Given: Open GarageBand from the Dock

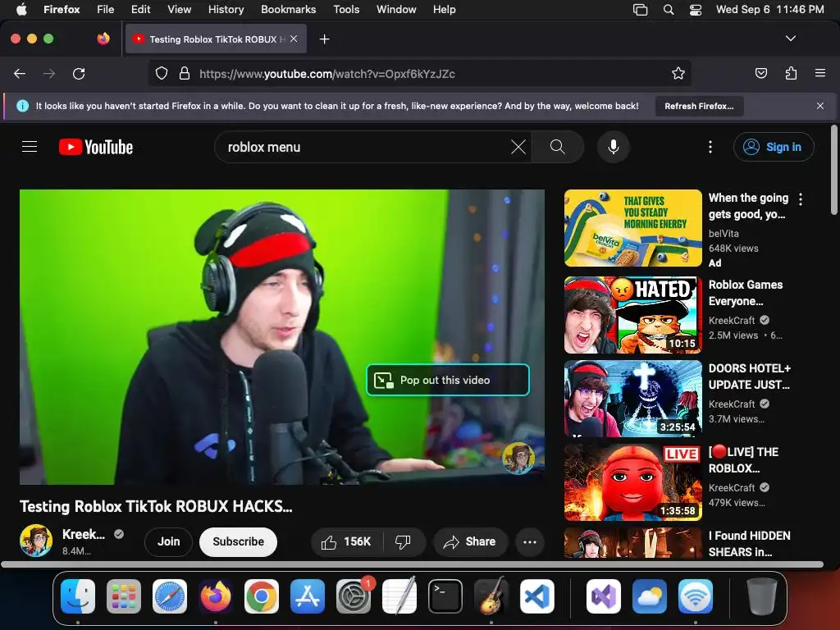Looking at the screenshot, I should [x=491, y=596].
